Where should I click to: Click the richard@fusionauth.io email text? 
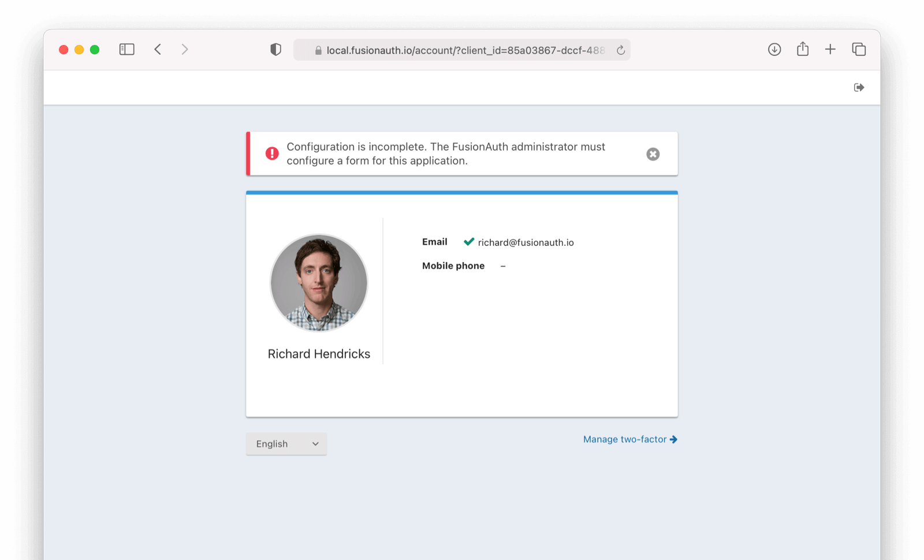pos(526,242)
